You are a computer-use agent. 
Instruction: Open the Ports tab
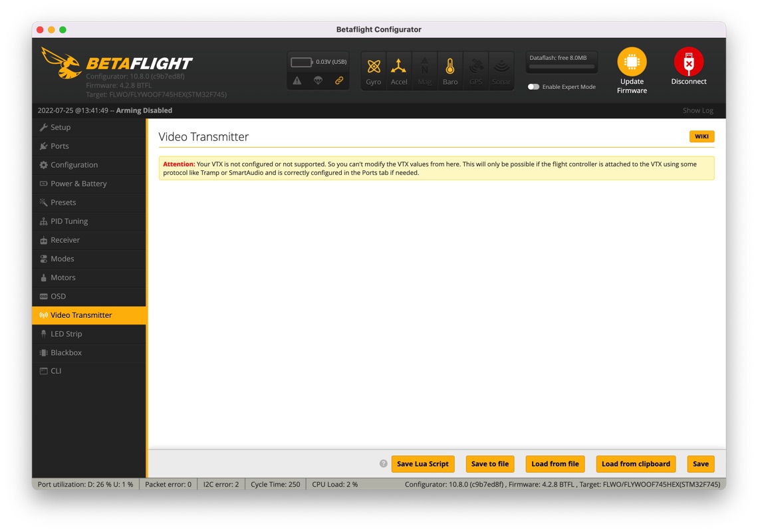[89, 146]
